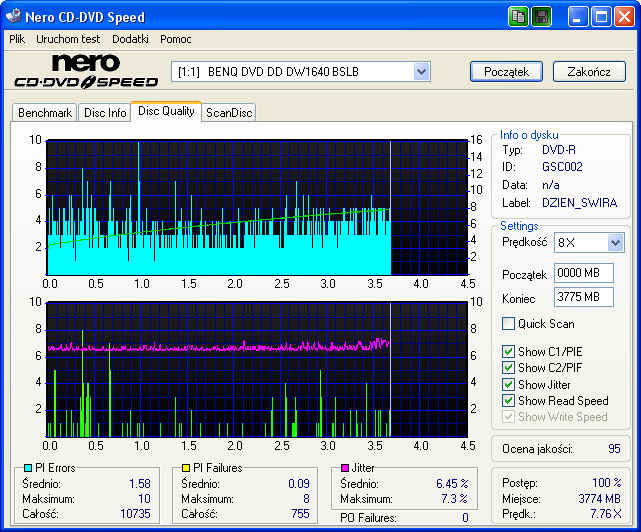Click the magenta Jitter legend swatch
This screenshot has height=532, width=641.
[x=345, y=468]
